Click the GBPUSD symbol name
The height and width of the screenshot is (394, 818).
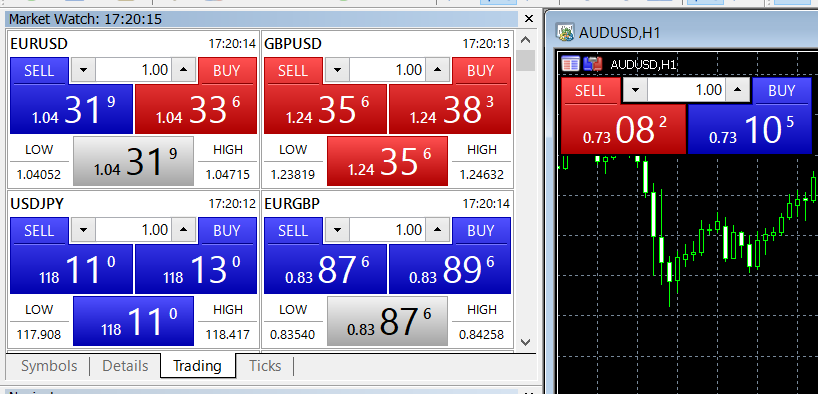pyautogui.click(x=293, y=44)
